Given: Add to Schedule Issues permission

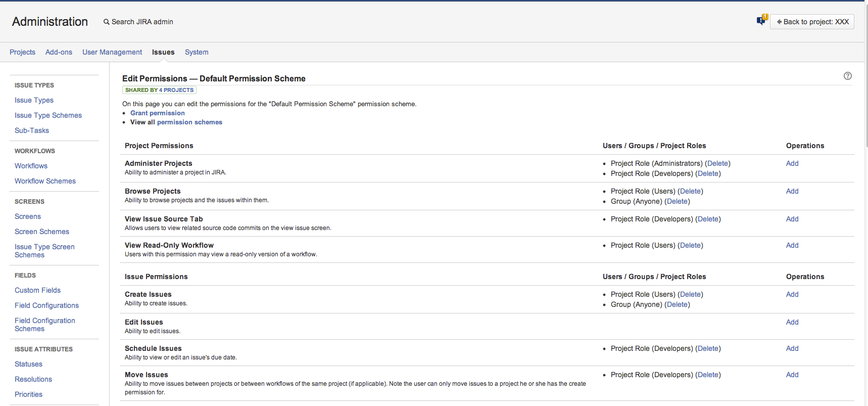Looking at the screenshot, I should [792, 348].
